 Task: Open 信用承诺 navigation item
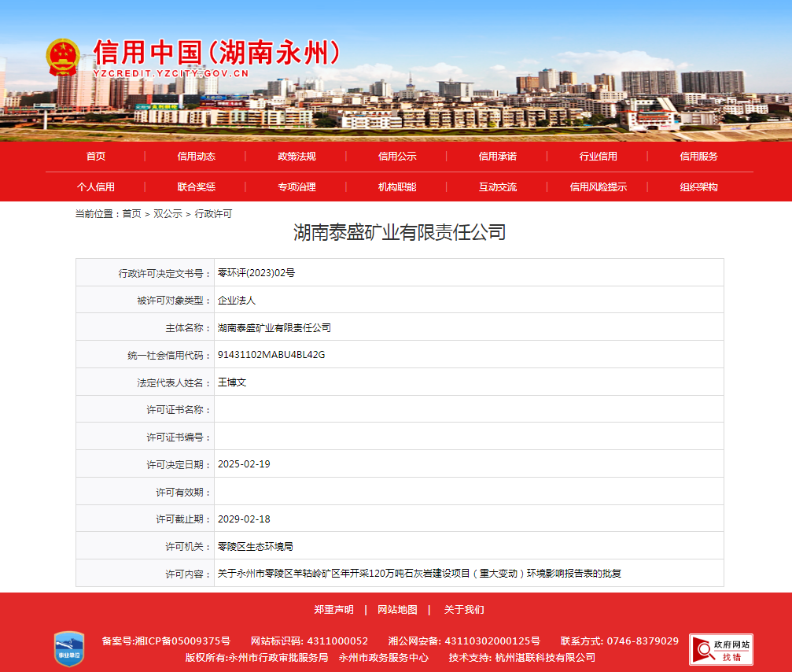(x=498, y=156)
